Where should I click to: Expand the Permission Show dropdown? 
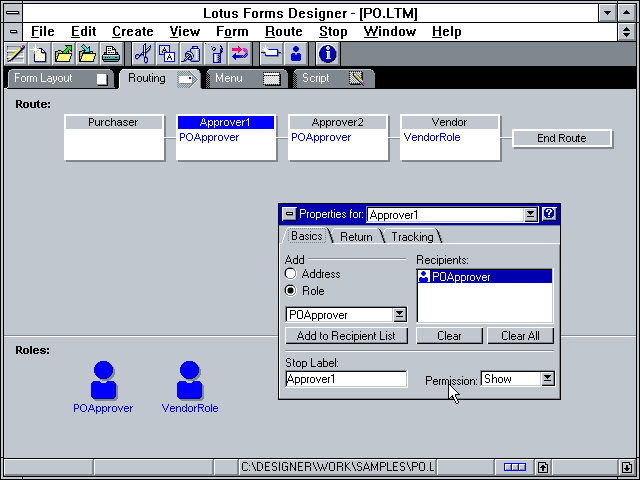click(x=548, y=379)
